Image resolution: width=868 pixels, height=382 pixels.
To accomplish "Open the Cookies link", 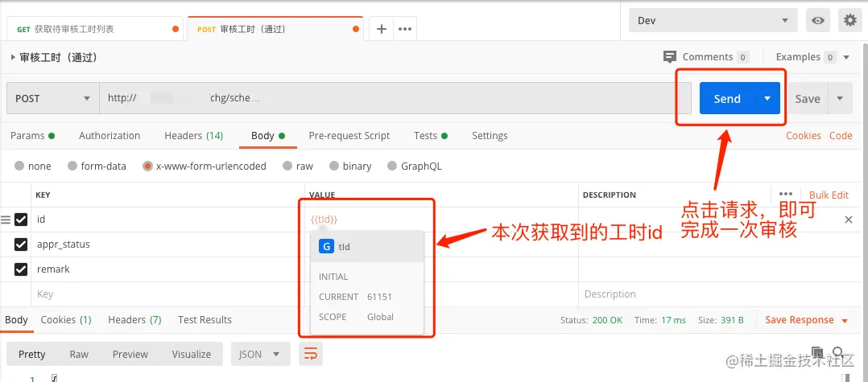I will pyautogui.click(x=804, y=135).
